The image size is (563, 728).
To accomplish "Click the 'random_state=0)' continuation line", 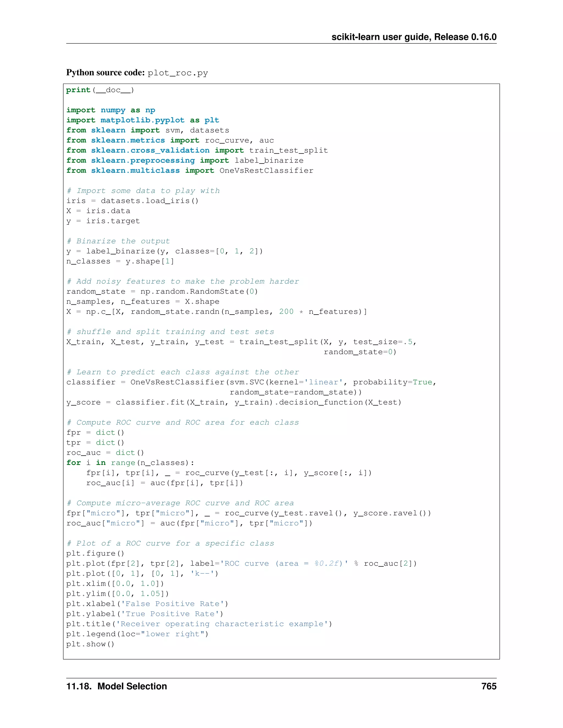I will click(x=360, y=352).
